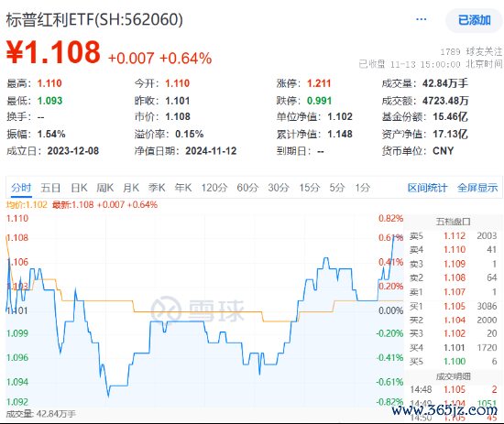Screen dimensions: 504x424
Task: Show the 15分 interval chart
Action: click(310, 188)
